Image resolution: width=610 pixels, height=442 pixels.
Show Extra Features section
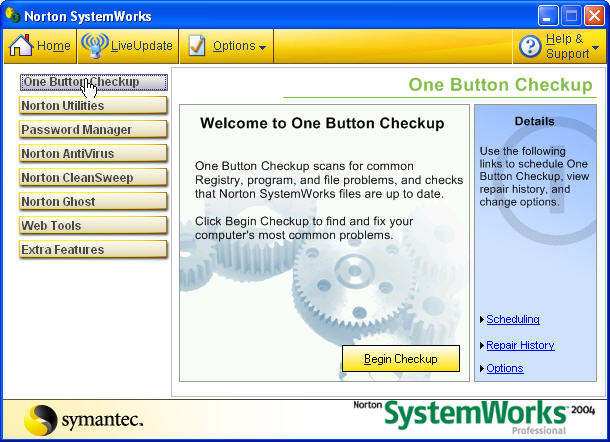pyautogui.click(x=93, y=250)
